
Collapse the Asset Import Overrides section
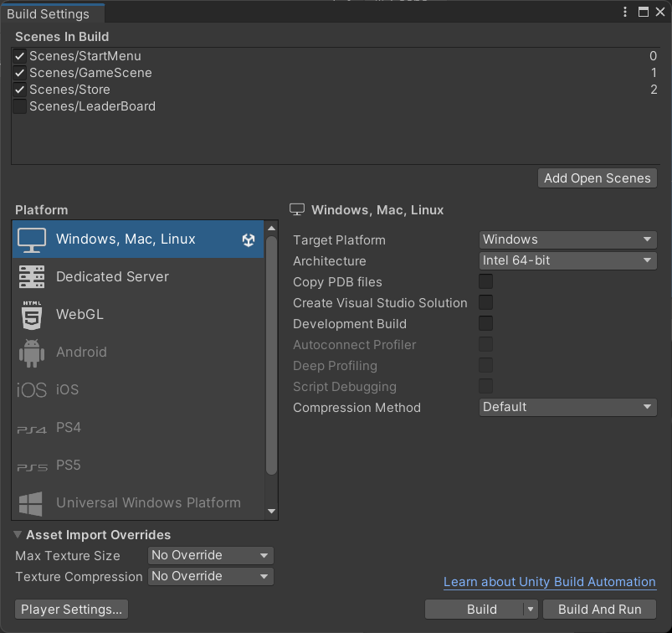[18, 535]
